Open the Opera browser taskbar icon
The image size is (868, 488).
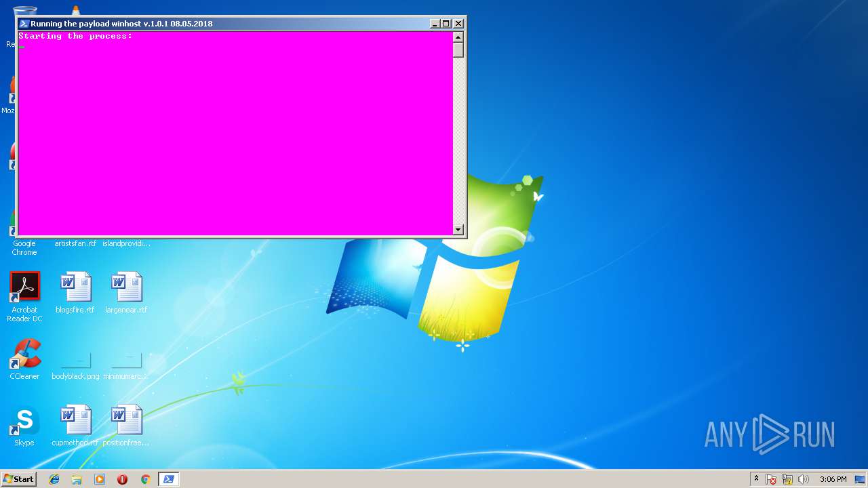[122, 479]
